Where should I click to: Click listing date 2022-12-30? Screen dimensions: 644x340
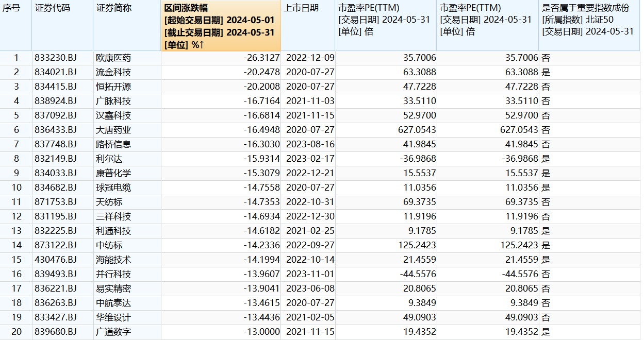[x=310, y=216]
